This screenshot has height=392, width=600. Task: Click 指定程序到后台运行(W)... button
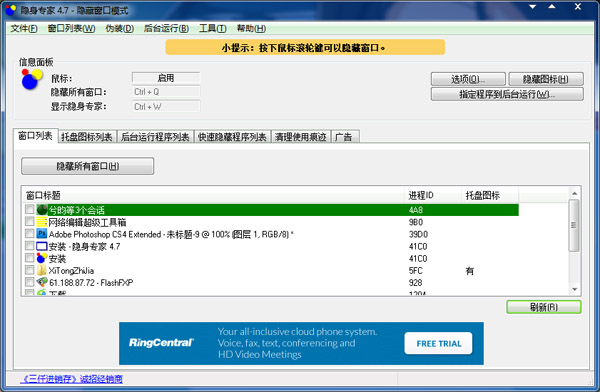point(507,94)
